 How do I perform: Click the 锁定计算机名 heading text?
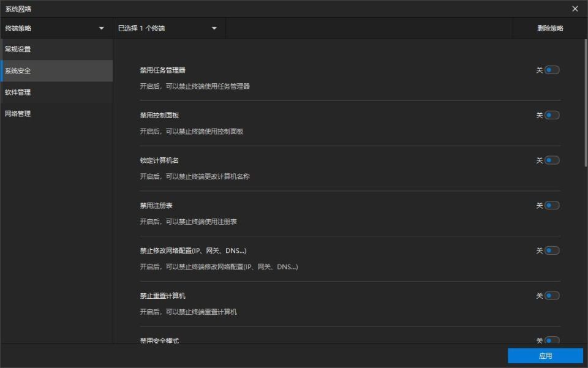point(159,160)
